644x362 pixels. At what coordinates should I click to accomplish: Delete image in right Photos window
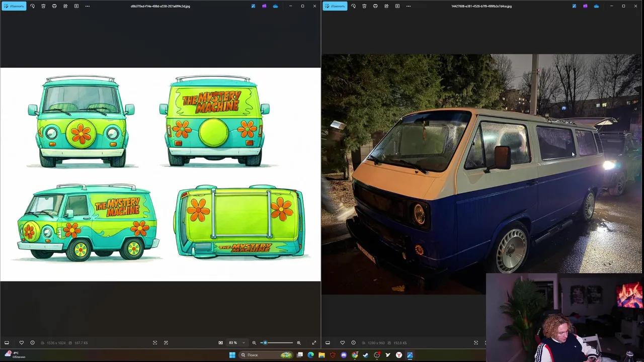tap(364, 6)
